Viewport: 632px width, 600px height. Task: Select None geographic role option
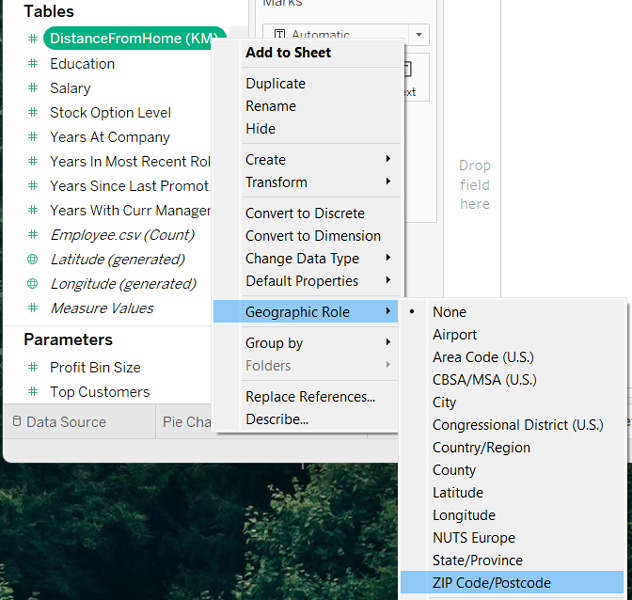tap(449, 312)
